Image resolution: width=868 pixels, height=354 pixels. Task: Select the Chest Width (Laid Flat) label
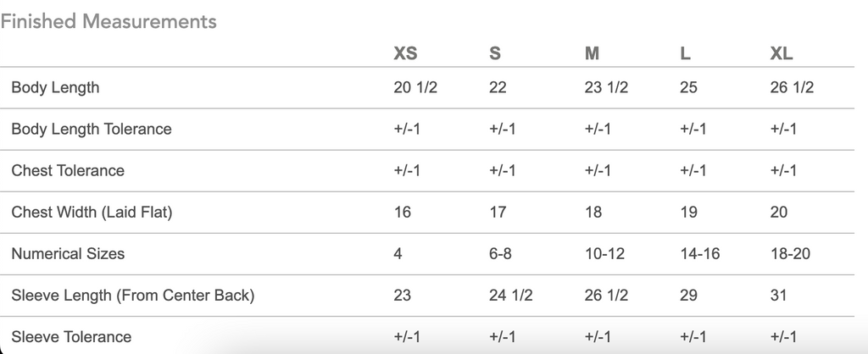tap(92, 213)
